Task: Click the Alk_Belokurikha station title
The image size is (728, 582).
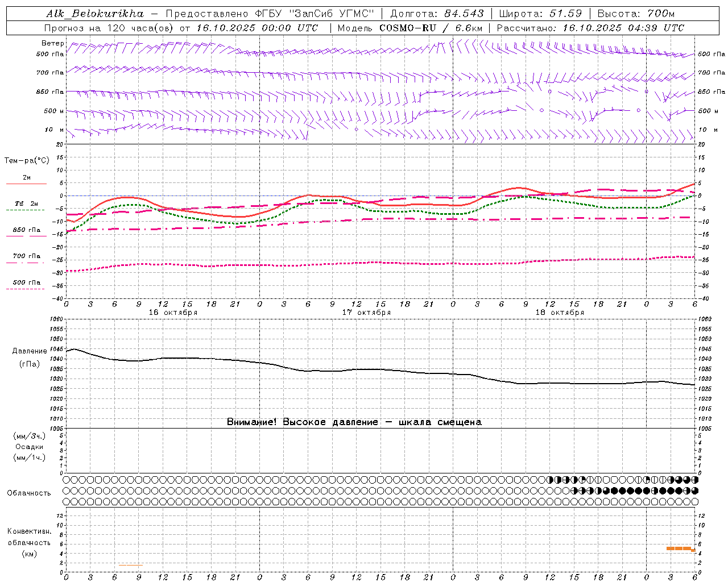Action: point(95,14)
